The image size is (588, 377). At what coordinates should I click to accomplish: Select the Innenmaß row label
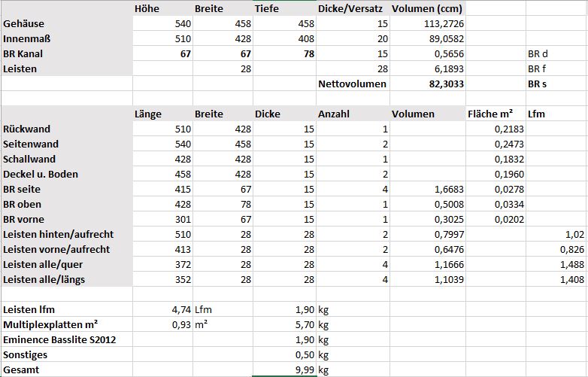(67, 38)
